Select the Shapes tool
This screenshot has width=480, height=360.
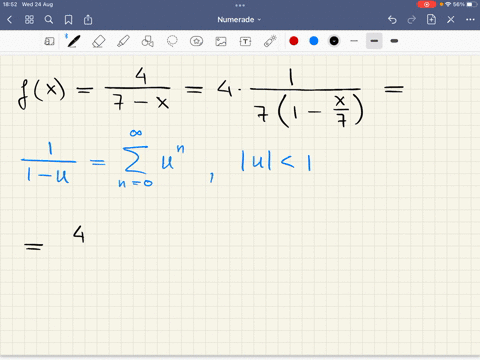coord(147,41)
